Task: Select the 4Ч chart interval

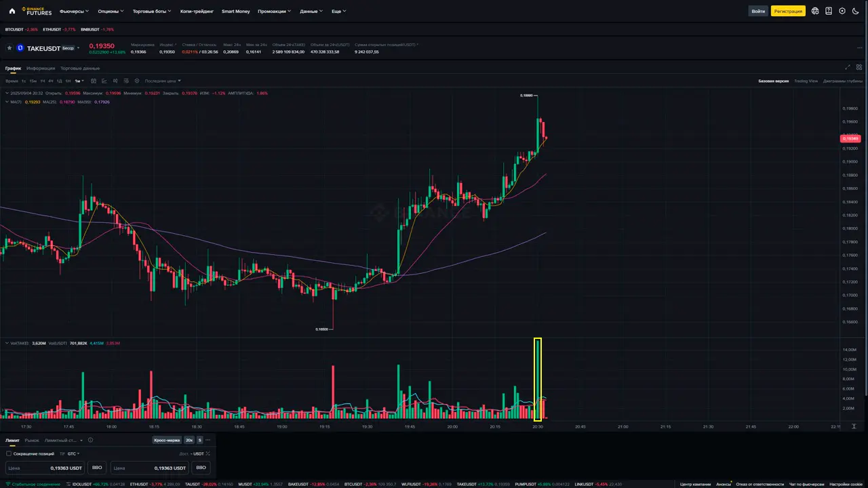Action: tap(51, 81)
